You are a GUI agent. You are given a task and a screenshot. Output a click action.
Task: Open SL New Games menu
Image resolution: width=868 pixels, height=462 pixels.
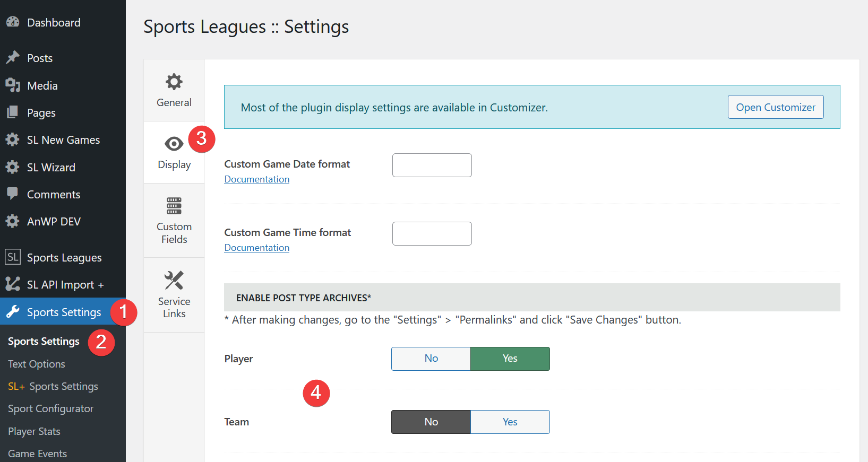pos(63,140)
